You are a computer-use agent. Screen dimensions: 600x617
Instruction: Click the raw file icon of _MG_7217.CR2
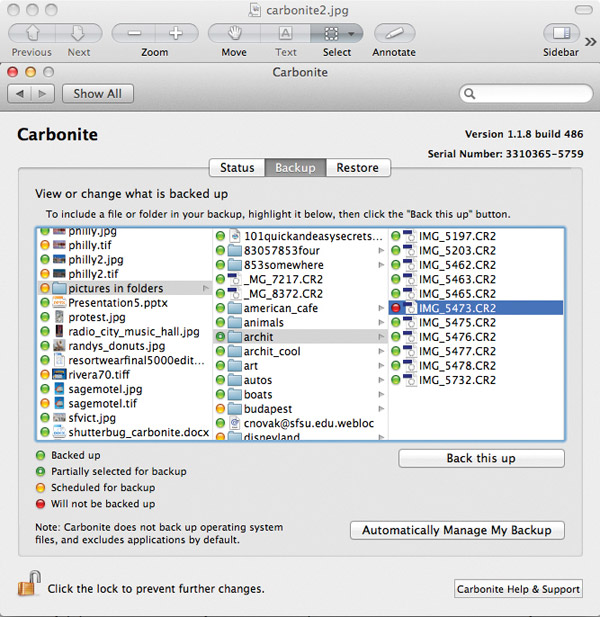tap(234, 279)
